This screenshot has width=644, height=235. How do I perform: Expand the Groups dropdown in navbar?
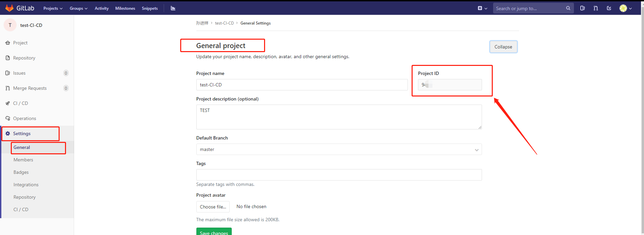(x=78, y=8)
